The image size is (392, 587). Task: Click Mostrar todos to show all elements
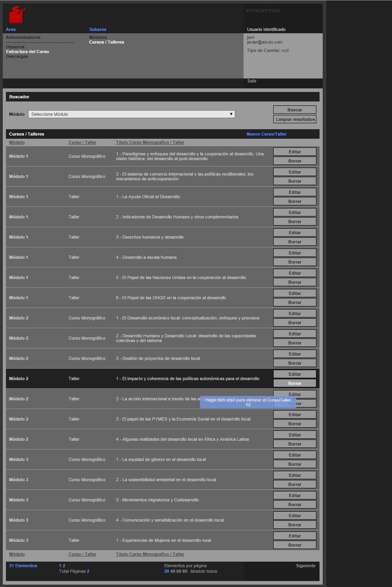click(x=204, y=571)
